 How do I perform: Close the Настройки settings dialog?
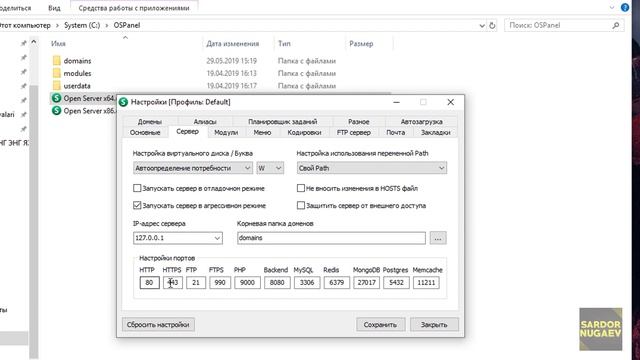[x=451, y=102]
